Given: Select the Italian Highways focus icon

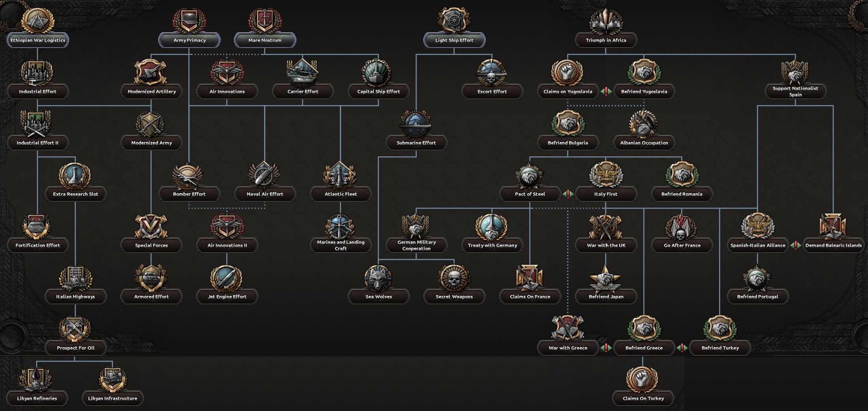Looking at the screenshot, I should pyautogui.click(x=75, y=278).
